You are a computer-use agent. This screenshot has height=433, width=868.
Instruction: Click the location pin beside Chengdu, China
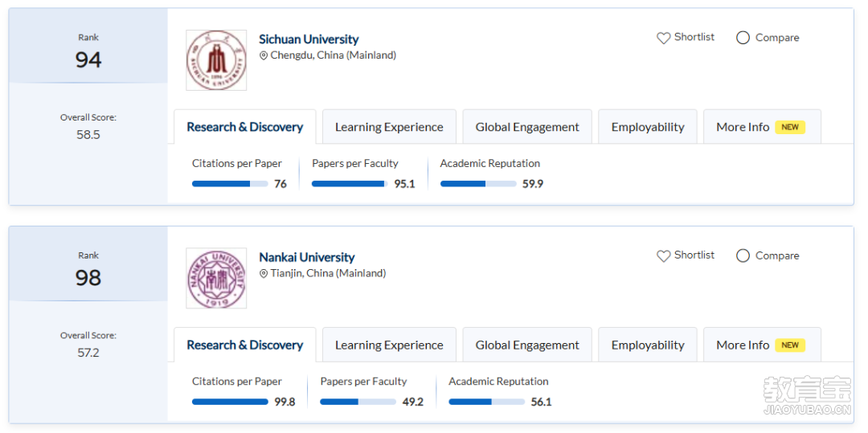point(264,56)
